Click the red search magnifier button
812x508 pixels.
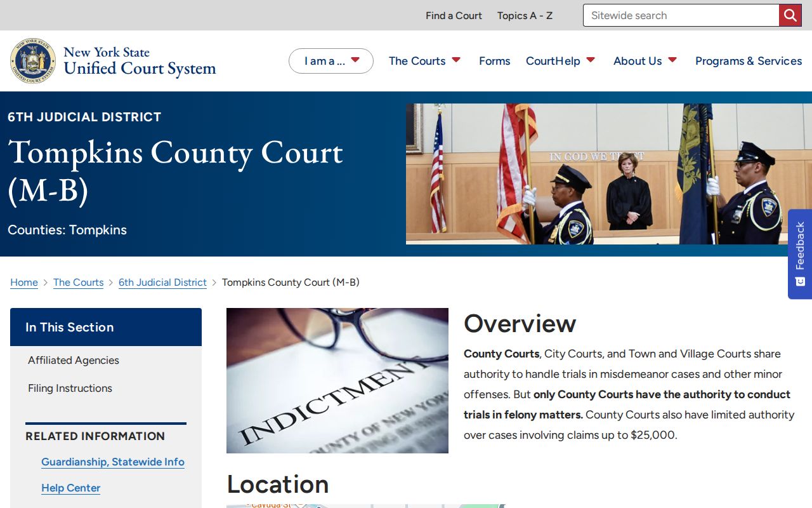(x=790, y=15)
